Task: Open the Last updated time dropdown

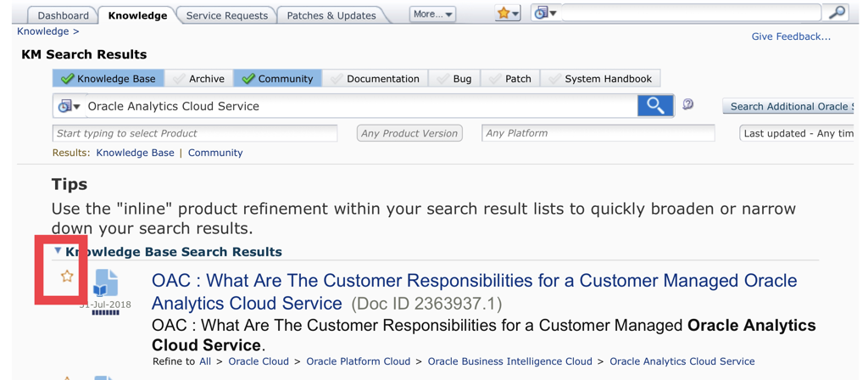Action: [796, 133]
